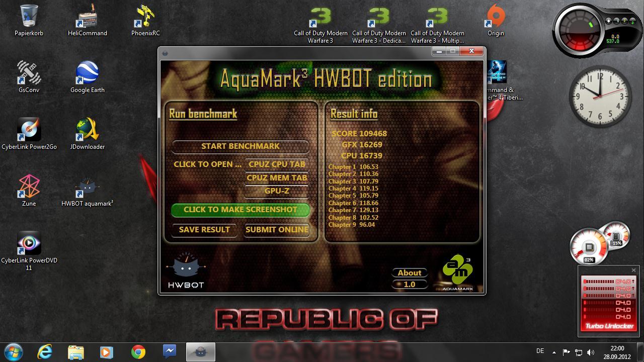Show hidden tray icons arrow
Screen dimensions: 644x362
click(554, 352)
